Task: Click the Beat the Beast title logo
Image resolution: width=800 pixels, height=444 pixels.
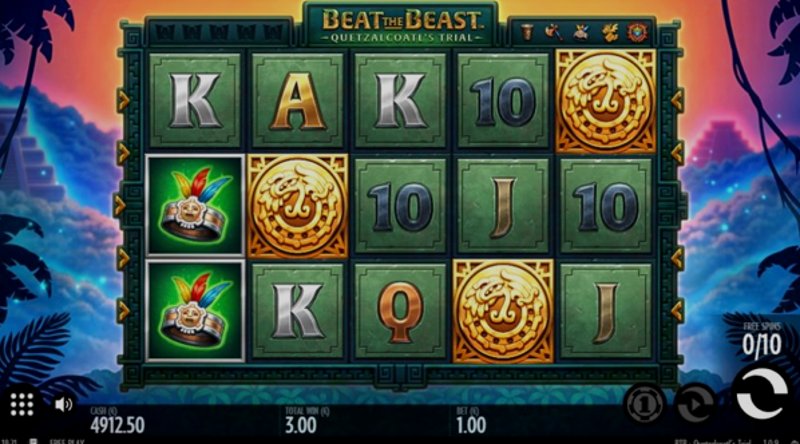Action: pos(402,25)
